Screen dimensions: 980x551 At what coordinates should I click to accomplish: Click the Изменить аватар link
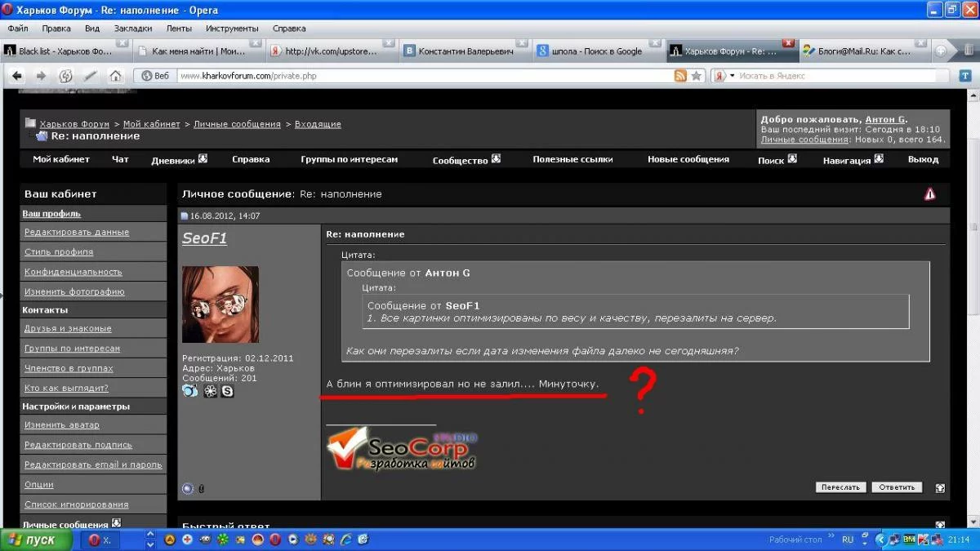click(x=62, y=425)
